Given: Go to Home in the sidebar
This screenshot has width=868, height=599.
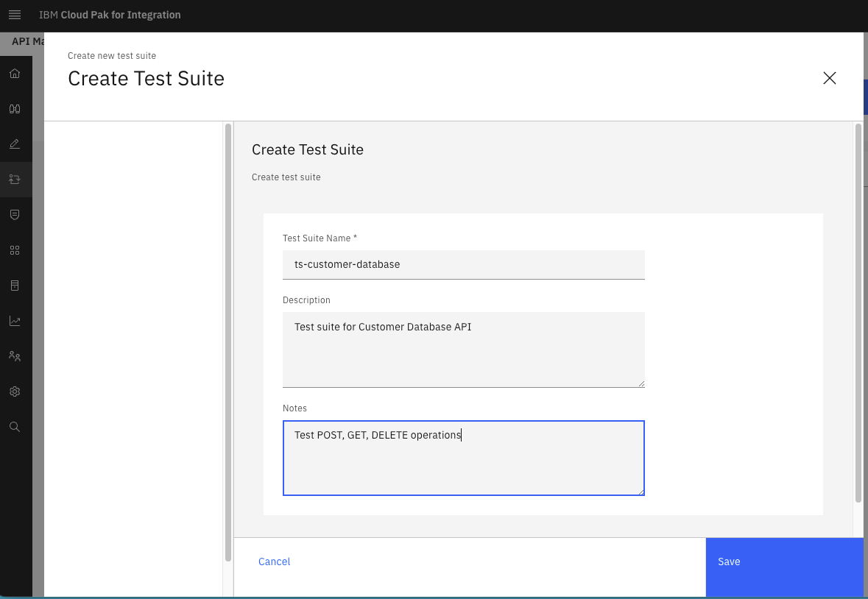Looking at the screenshot, I should [x=15, y=74].
